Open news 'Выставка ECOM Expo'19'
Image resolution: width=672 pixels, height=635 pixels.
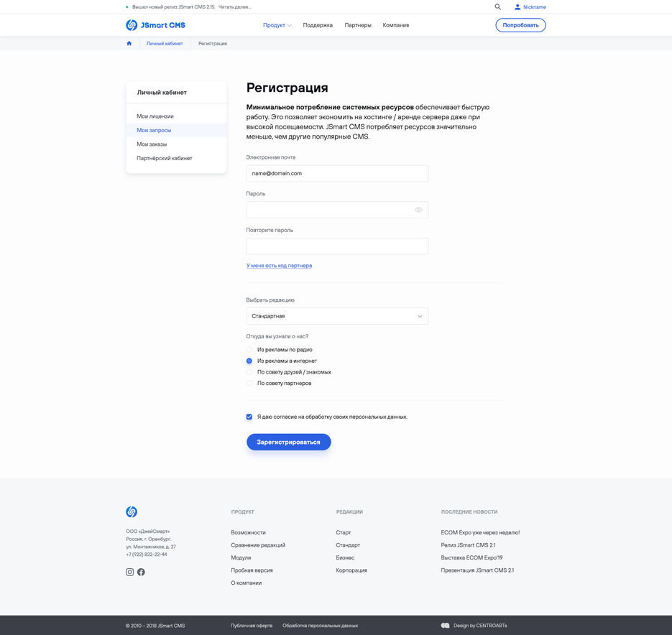click(471, 557)
